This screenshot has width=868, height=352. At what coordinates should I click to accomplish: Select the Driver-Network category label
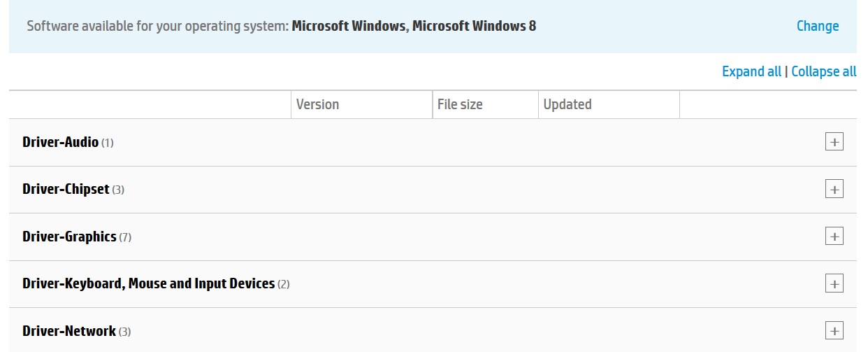point(69,331)
